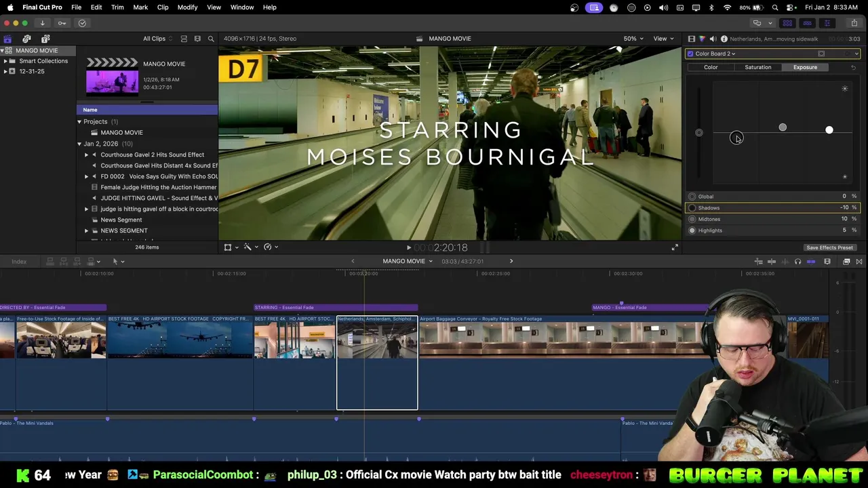Viewport: 868px width, 488px height.
Task: Click the Color Board mask icon
Action: 821,54
